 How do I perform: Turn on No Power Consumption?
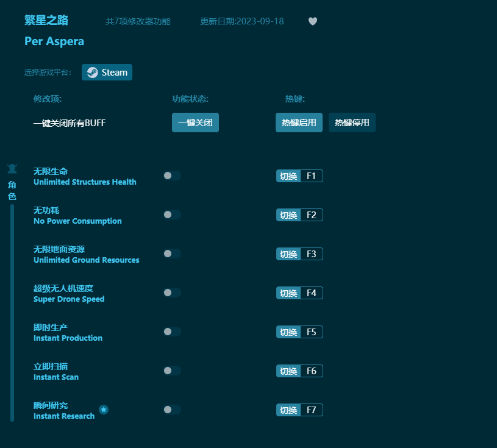point(171,215)
